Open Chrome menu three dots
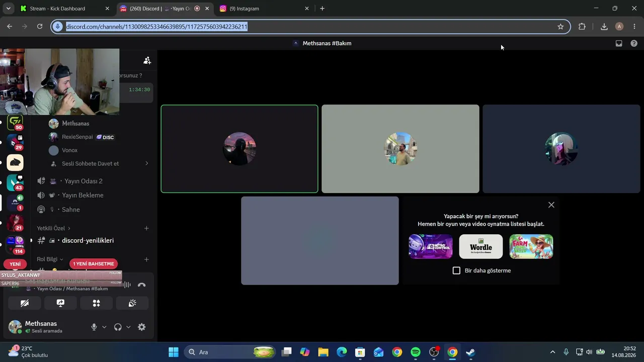 (x=634, y=27)
